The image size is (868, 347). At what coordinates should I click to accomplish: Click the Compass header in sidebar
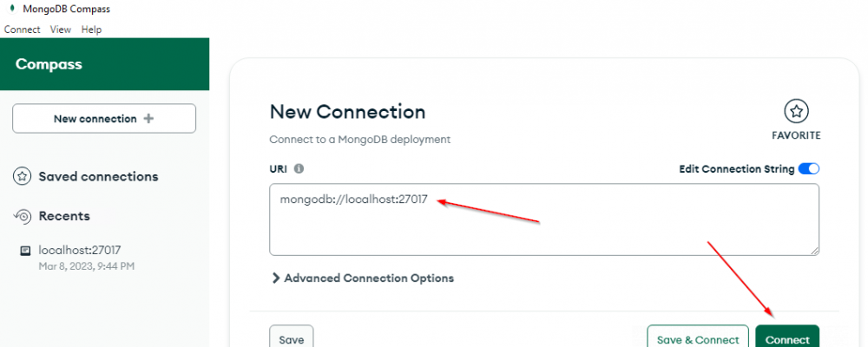pyautogui.click(x=49, y=64)
